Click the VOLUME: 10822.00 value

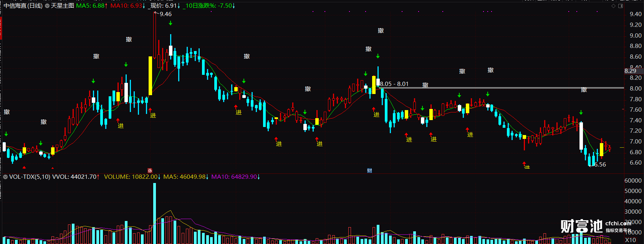click(x=132, y=177)
